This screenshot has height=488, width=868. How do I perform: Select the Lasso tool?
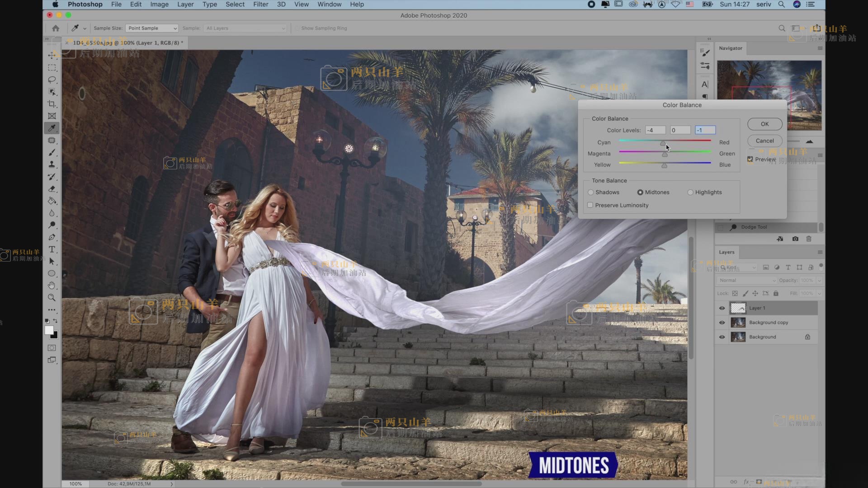point(52,80)
